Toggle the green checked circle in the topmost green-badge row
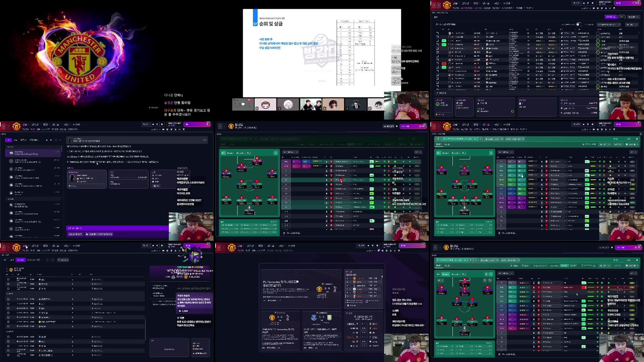 (598, 41)
